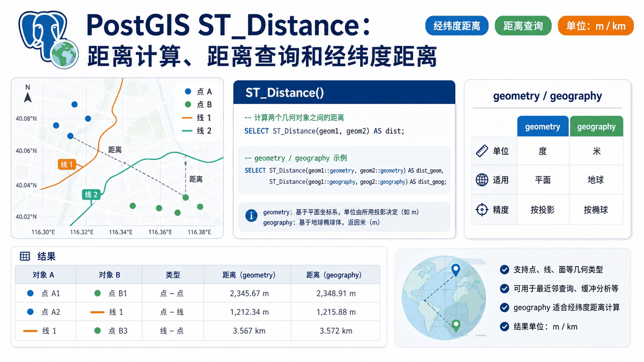Screen dimensions: 644x362
Task: Click the 3.572 km value
Action: pos(336,331)
